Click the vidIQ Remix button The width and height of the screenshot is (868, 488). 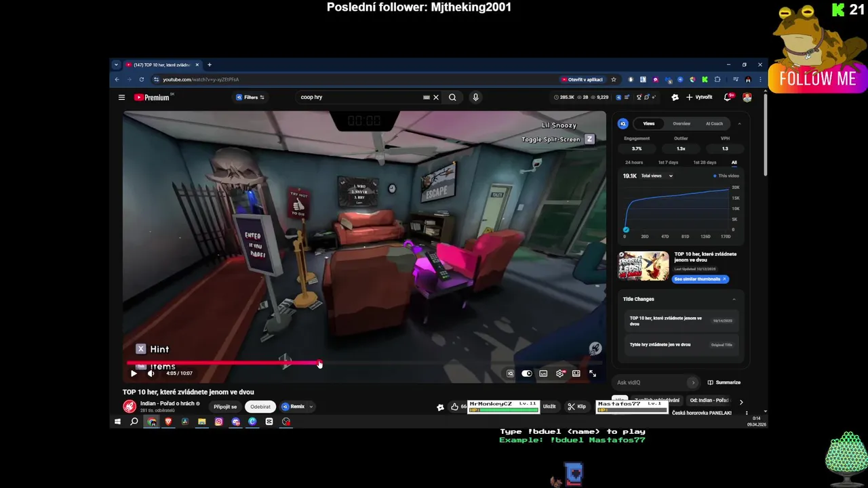294,407
